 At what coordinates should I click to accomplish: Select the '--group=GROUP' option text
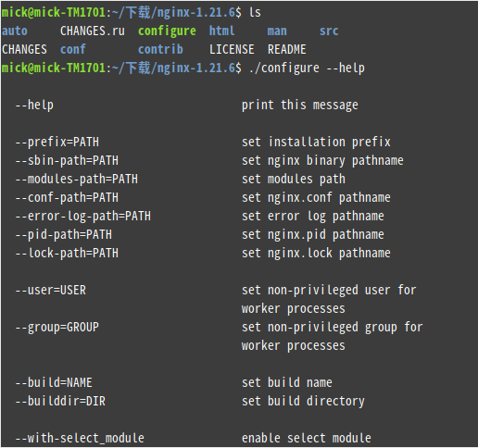[57, 328]
